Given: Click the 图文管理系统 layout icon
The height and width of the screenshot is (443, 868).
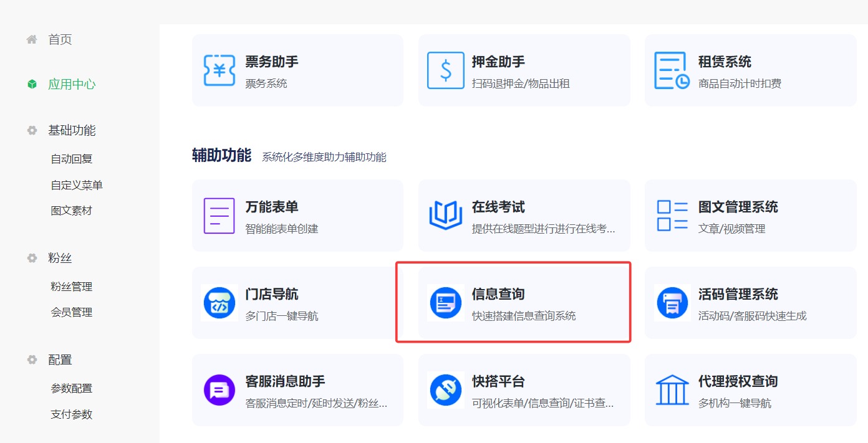Looking at the screenshot, I should tap(672, 215).
